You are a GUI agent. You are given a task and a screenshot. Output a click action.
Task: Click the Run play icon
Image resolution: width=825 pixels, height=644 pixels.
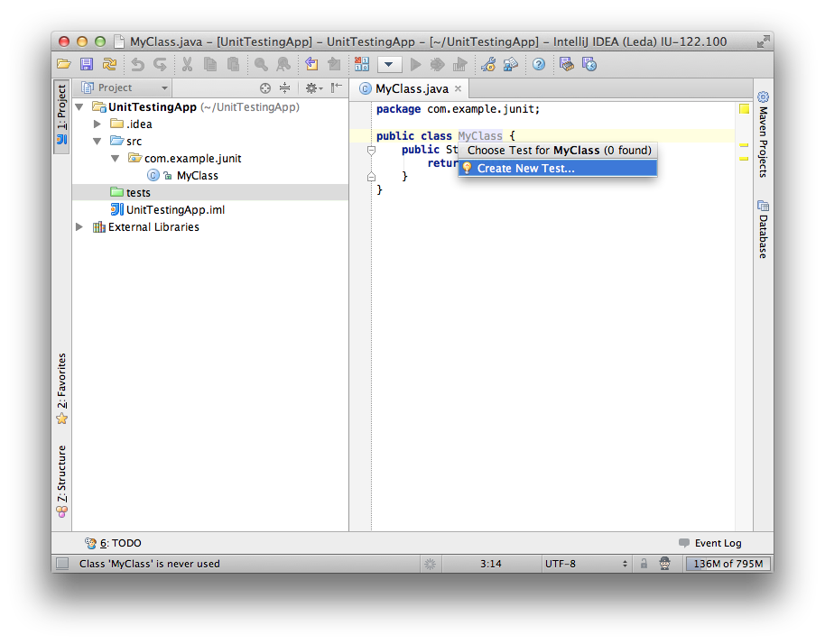coord(415,64)
